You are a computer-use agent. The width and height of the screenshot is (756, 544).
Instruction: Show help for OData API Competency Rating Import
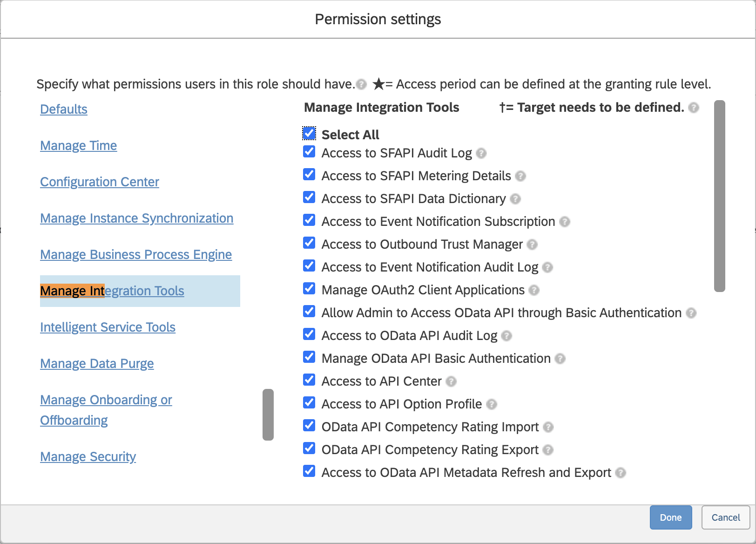coord(548,427)
